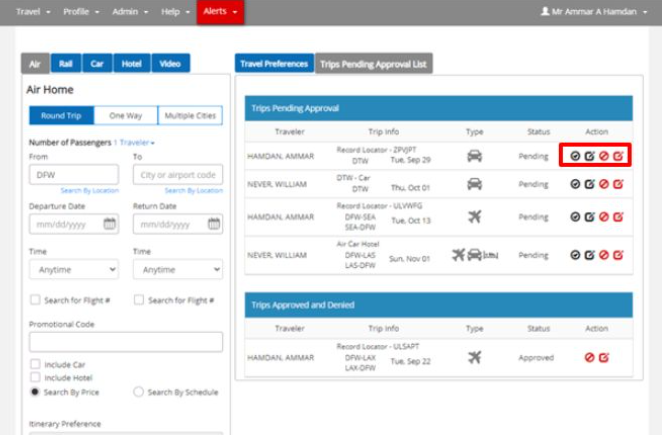Switch to Car tab

tap(97, 64)
